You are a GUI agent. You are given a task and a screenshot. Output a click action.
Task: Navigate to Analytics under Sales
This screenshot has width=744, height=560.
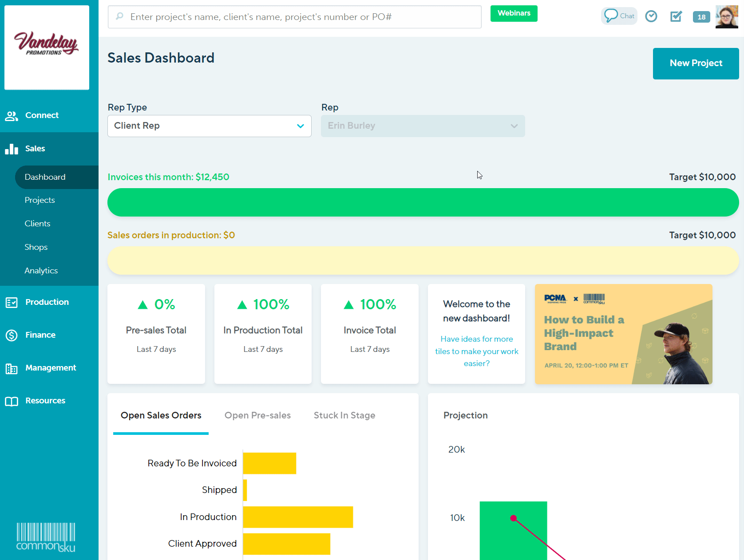(x=41, y=270)
